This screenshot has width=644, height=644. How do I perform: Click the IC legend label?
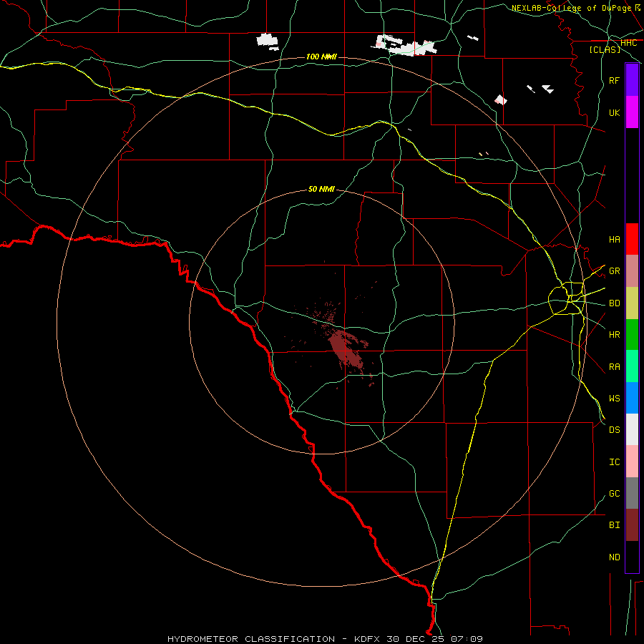[x=614, y=462]
